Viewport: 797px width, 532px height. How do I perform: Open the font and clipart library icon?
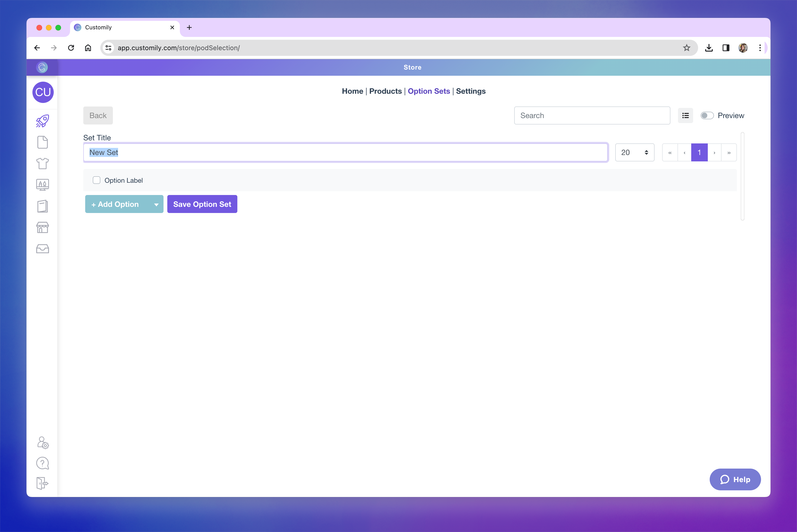42,185
